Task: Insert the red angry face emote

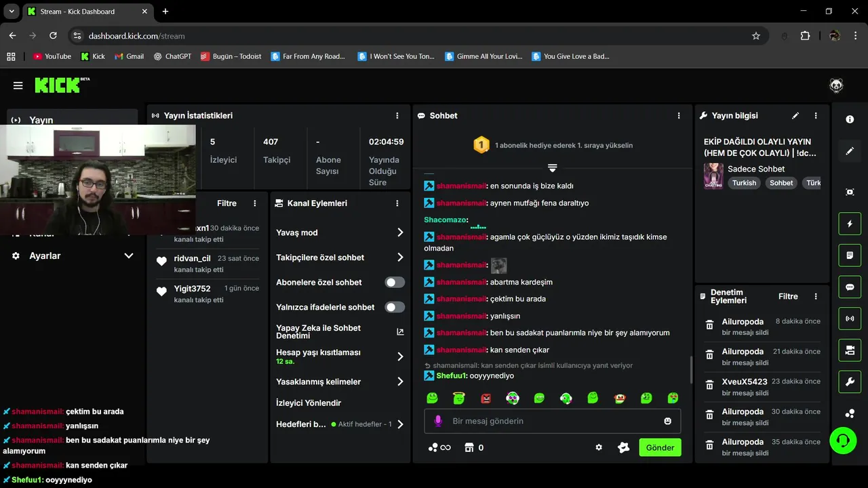Action: point(486,398)
